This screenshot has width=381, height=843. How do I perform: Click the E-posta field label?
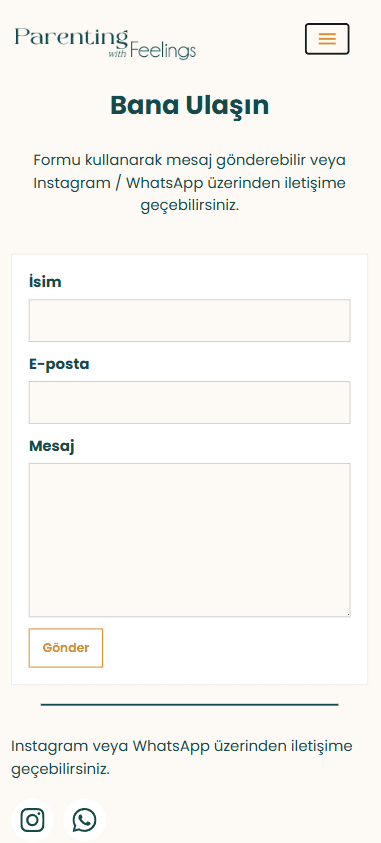59,364
